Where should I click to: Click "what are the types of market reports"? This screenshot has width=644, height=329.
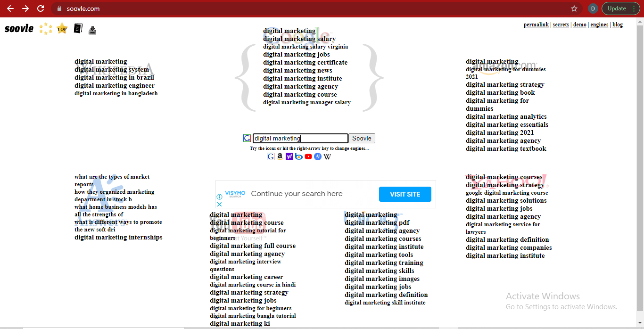coord(112,181)
